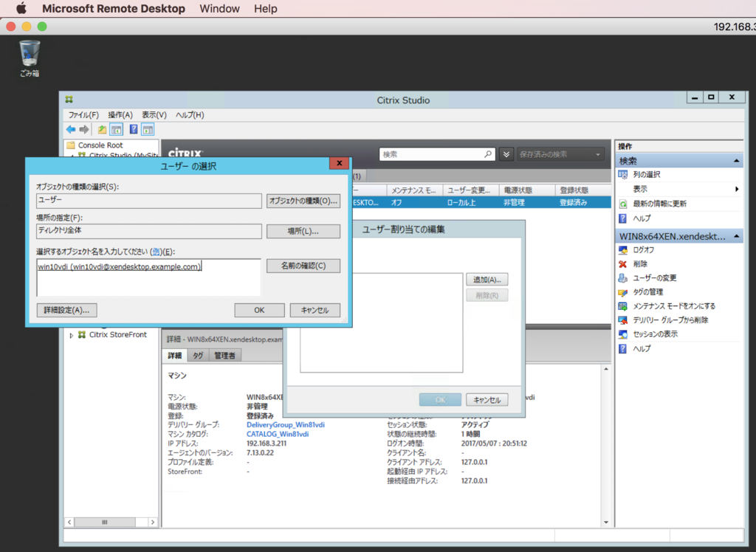756x552 pixels.
Task: Open the DeliveryGroup_Win81vdi link
Action: [x=286, y=425]
